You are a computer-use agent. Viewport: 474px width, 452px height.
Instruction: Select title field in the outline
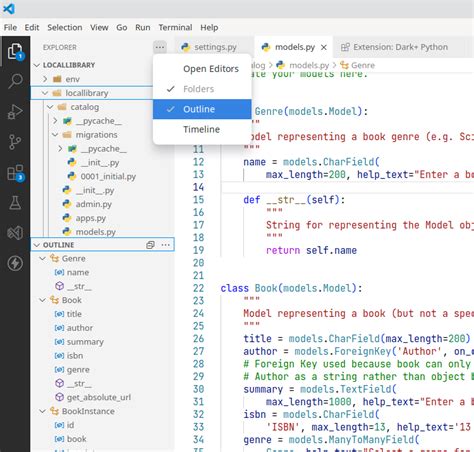pos(74,314)
